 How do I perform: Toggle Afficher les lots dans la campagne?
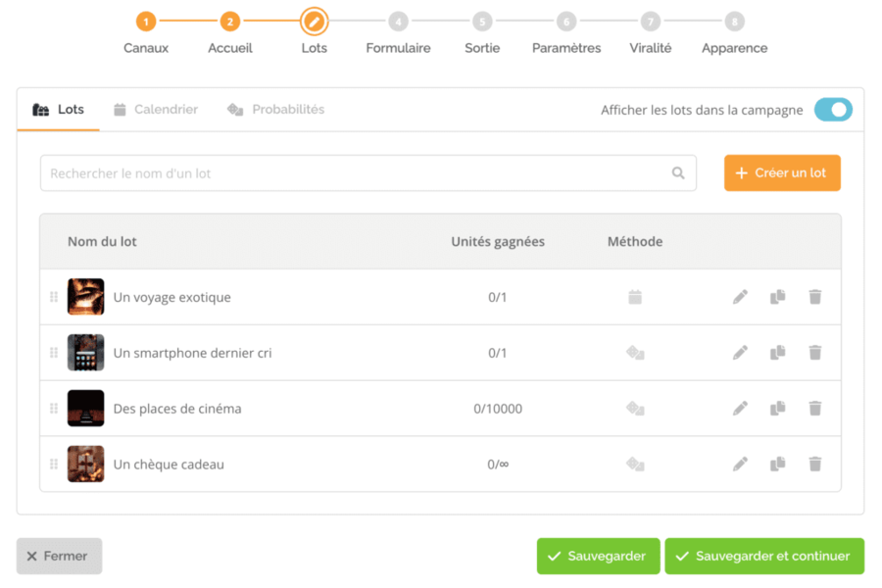tap(833, 110)
